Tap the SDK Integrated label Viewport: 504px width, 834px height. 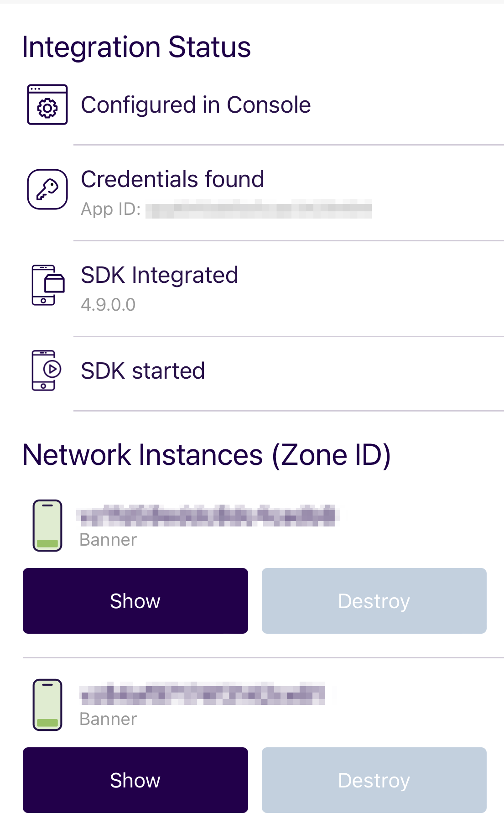click(x=159, y=275)
